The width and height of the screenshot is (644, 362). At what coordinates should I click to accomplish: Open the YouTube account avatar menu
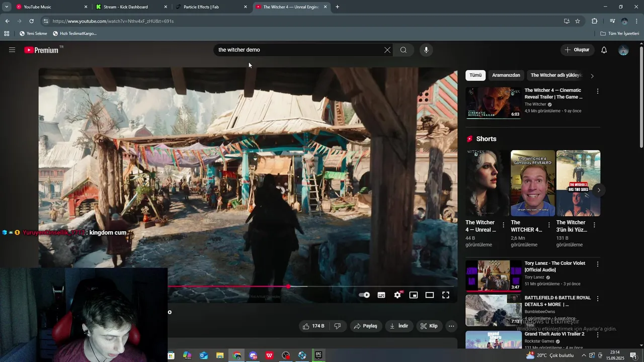coord(623,50)
